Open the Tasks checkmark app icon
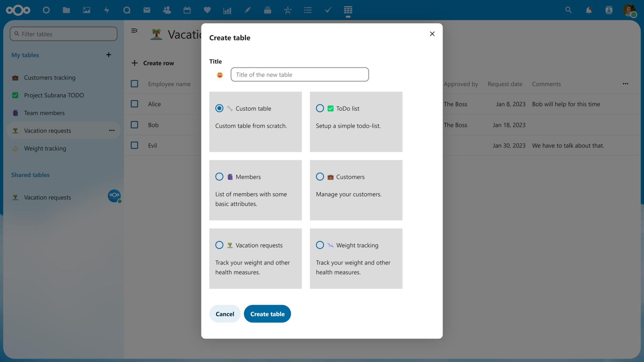 coord(328,10)
